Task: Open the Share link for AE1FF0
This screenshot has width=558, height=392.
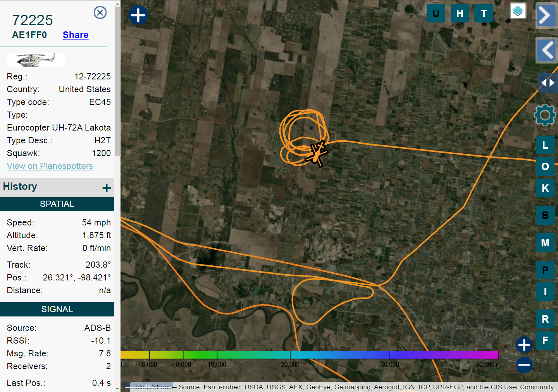Action: 76,35
